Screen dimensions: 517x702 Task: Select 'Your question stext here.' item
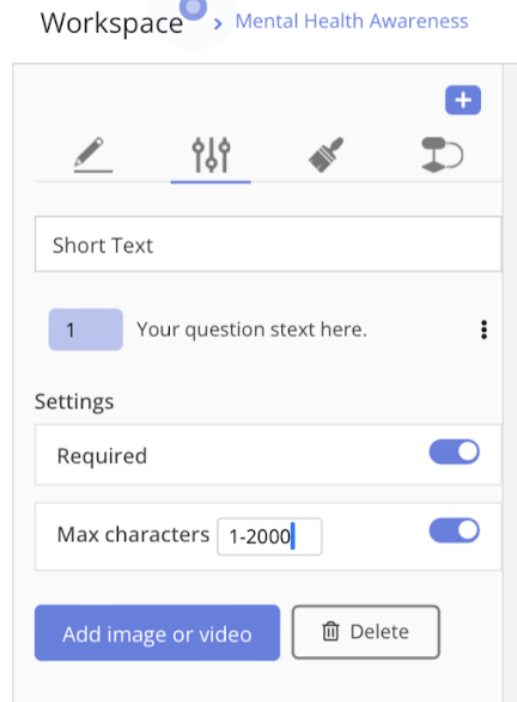(252, 330)
